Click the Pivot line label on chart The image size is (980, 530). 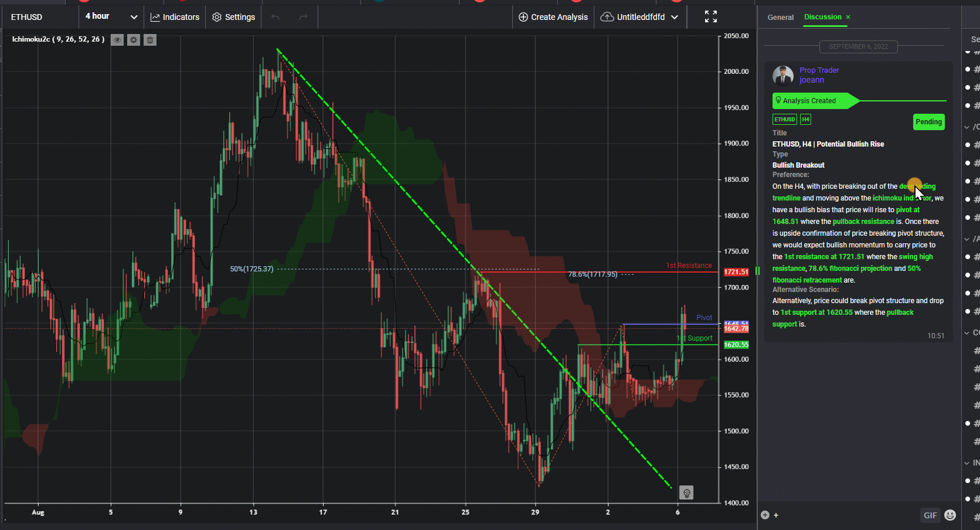tap(704, 318)
